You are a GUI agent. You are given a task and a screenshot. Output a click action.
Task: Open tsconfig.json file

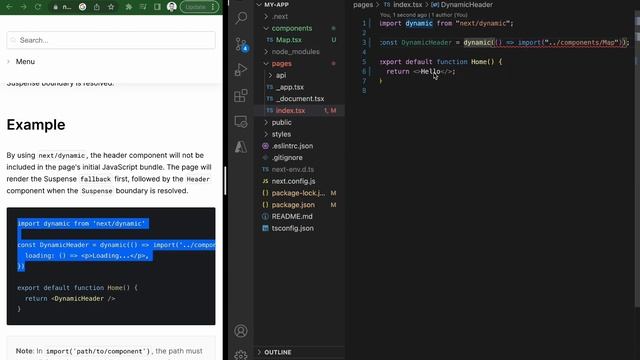point(293,229)
